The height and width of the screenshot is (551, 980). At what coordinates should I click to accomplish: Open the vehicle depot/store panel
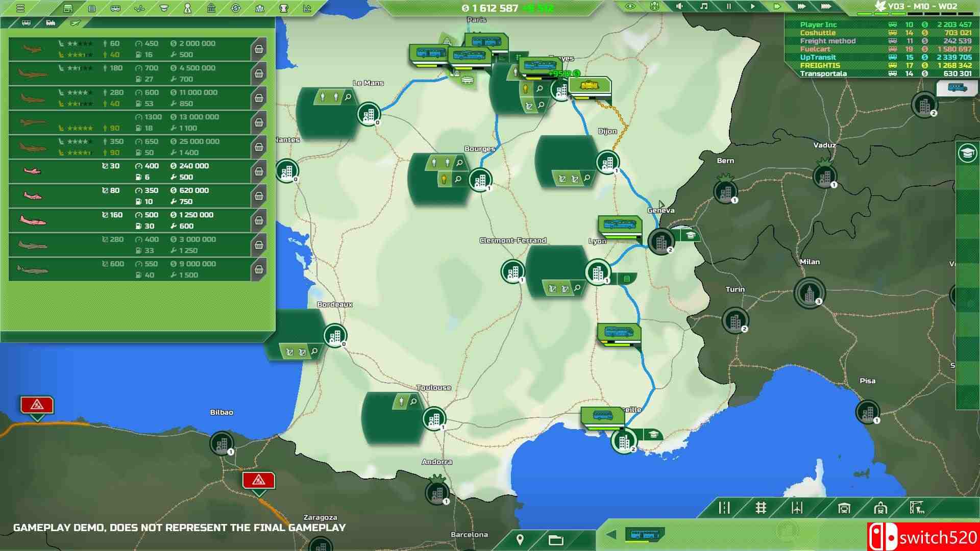pyautogui.click(x=68, y=9)
